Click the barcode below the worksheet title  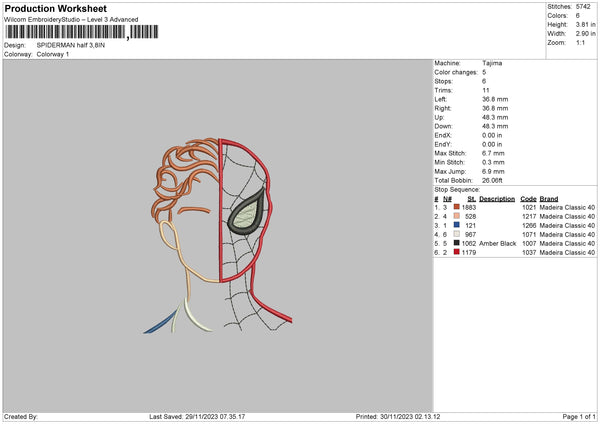click(65, 32)
